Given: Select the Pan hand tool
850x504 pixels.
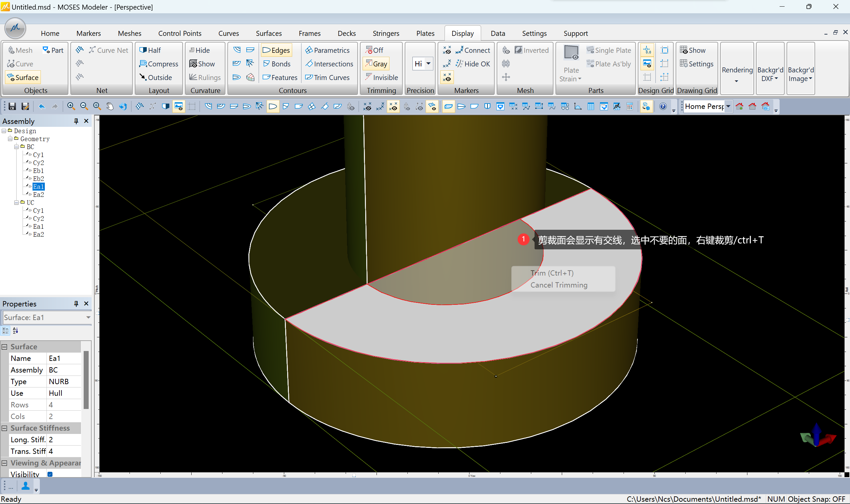Looking at the screenshot, I should (110, 107).
